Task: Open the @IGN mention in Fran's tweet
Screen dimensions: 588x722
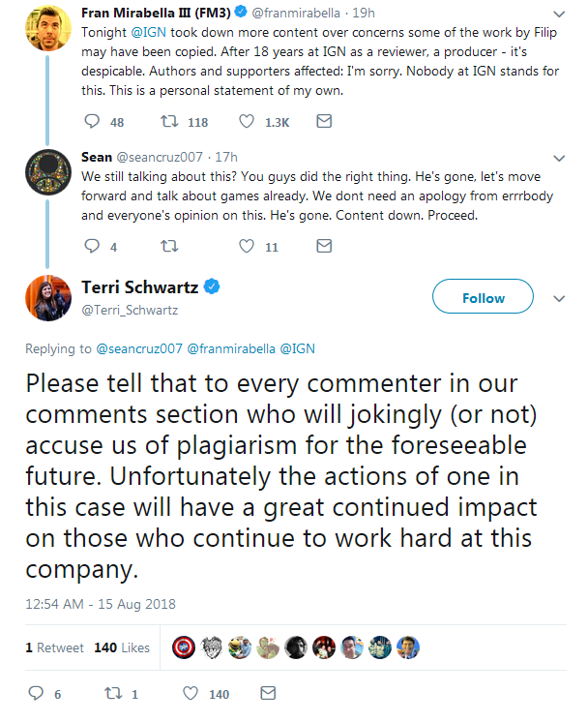Action: click(x=149, y=32)
